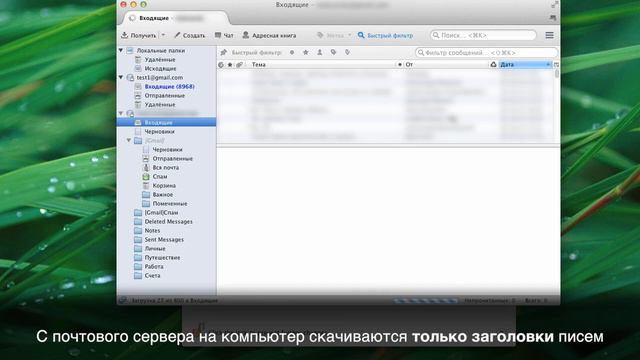Open Отправленные inside [Gmail] folder
Image resolution: width=640 pixels, height=360 pixels.
pos(172,158)
